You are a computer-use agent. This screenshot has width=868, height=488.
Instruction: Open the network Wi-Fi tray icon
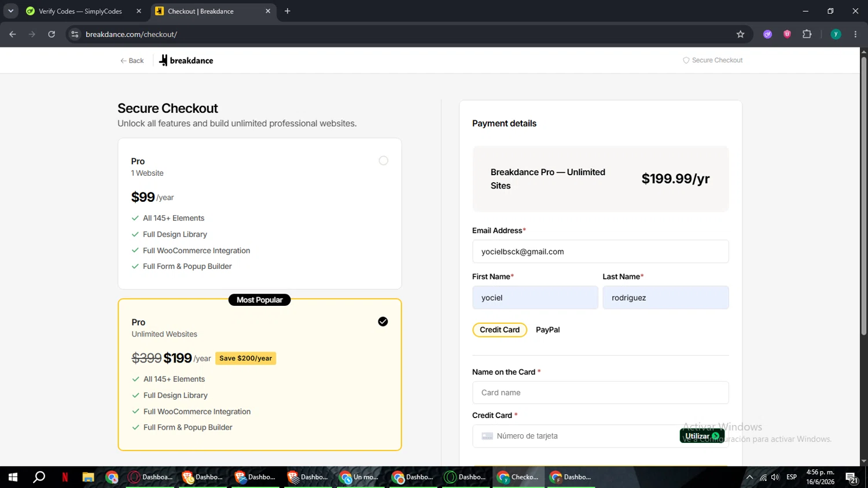pyautogui.click(x=763, y=477)
